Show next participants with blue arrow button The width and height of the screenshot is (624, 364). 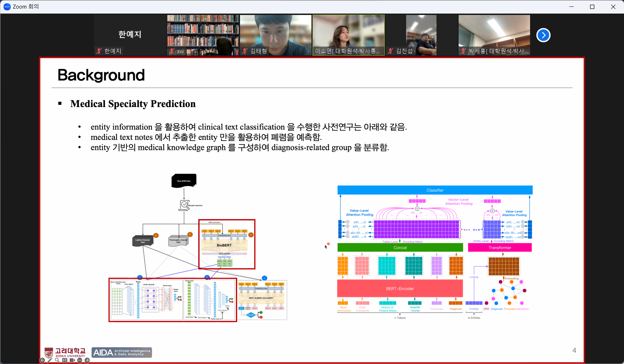coord(543,35)
